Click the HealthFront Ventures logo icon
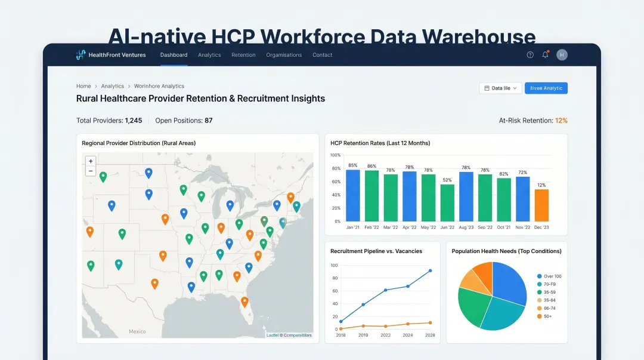Viewport: 644px width, 360px height. coord(80,54)
